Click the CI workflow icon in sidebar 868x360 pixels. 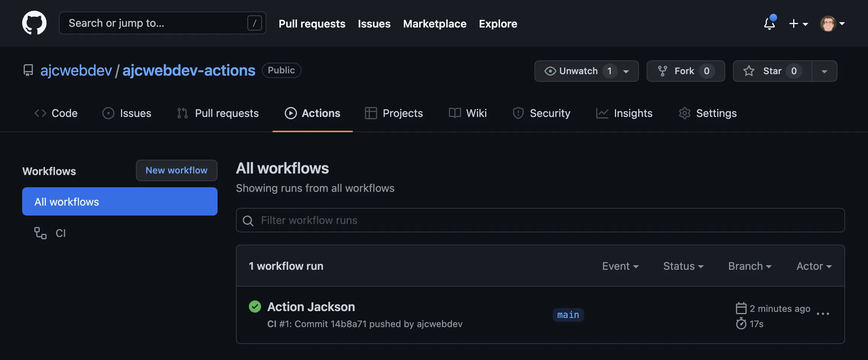coord(40,233)
